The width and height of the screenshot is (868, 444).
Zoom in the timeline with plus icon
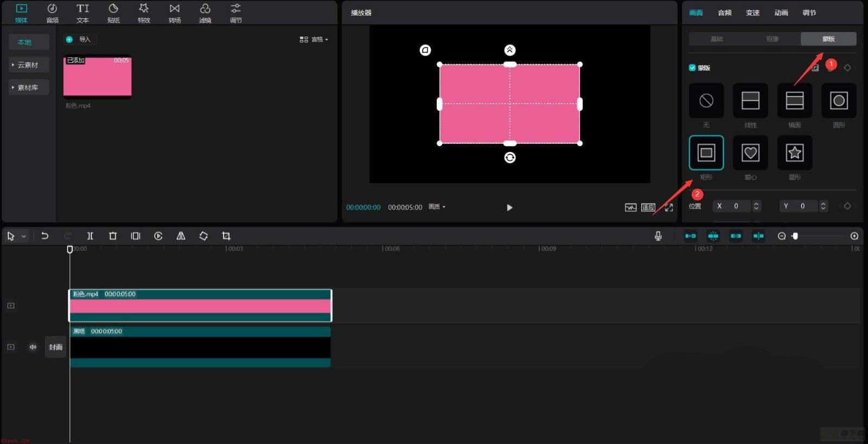[x=854, y=236]
